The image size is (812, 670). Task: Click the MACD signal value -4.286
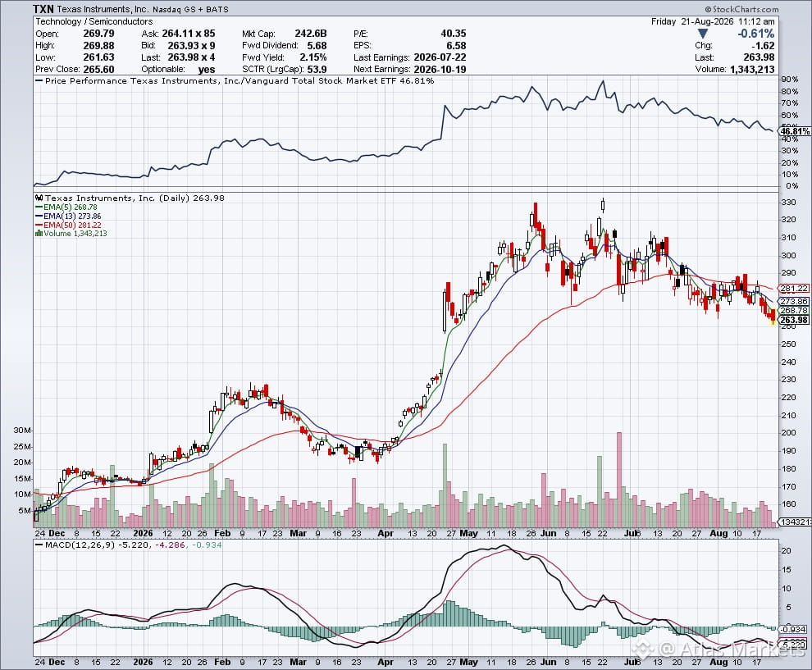170,545
